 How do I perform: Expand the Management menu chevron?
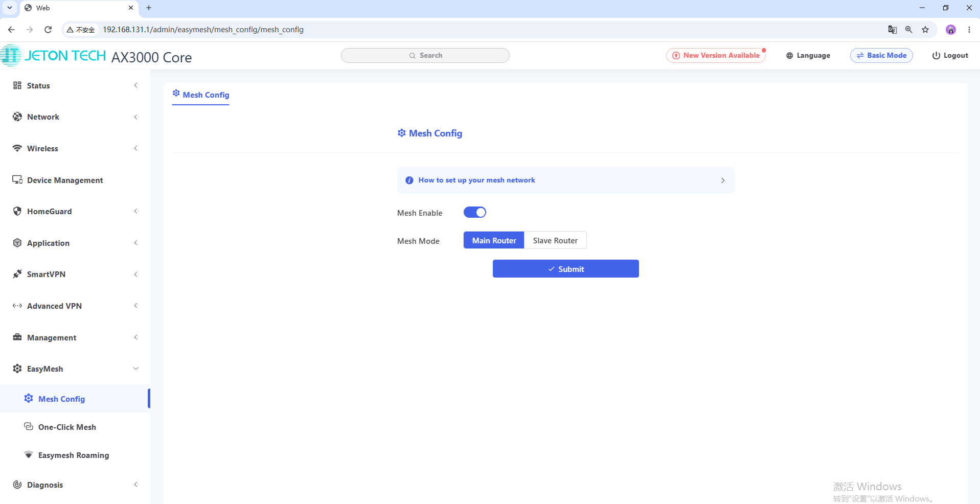click(135, 337)
